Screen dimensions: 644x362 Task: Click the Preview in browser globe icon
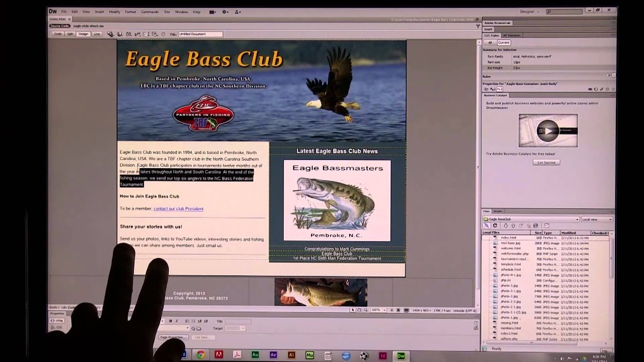pyautogui.click(x=119, y=34)
